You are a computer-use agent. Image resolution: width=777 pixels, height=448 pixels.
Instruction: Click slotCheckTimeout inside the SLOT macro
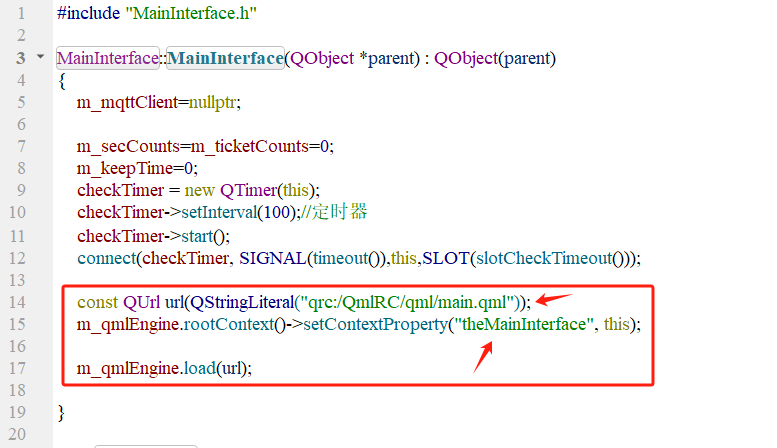click(544, 258)
